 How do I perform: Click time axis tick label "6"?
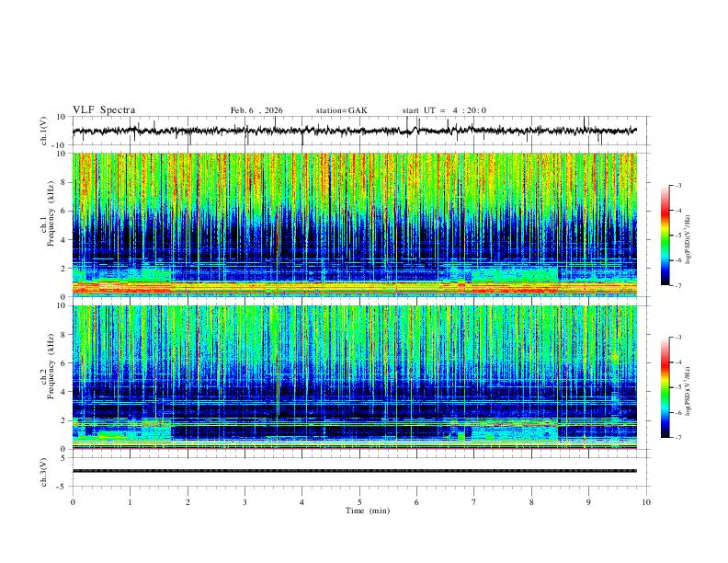(x=417, y=502)
